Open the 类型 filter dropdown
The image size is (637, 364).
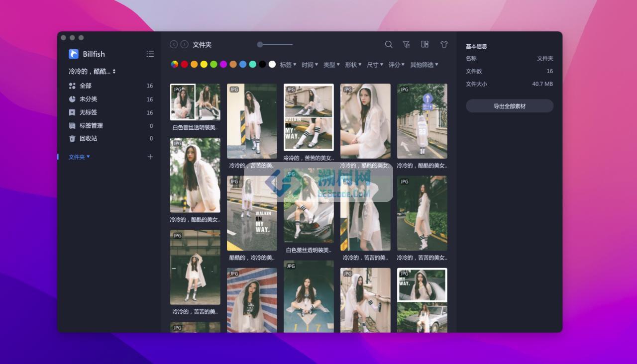coord(331,65)
